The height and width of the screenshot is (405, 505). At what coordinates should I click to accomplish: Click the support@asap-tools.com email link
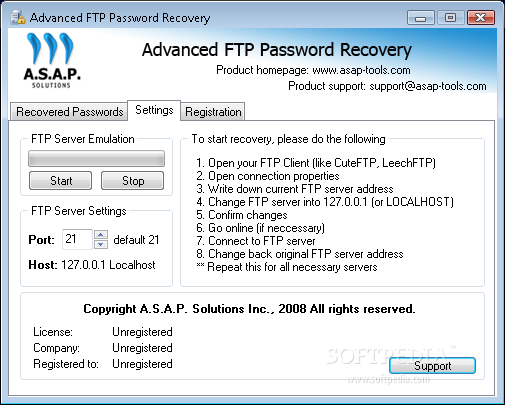(x=428, y=86)
